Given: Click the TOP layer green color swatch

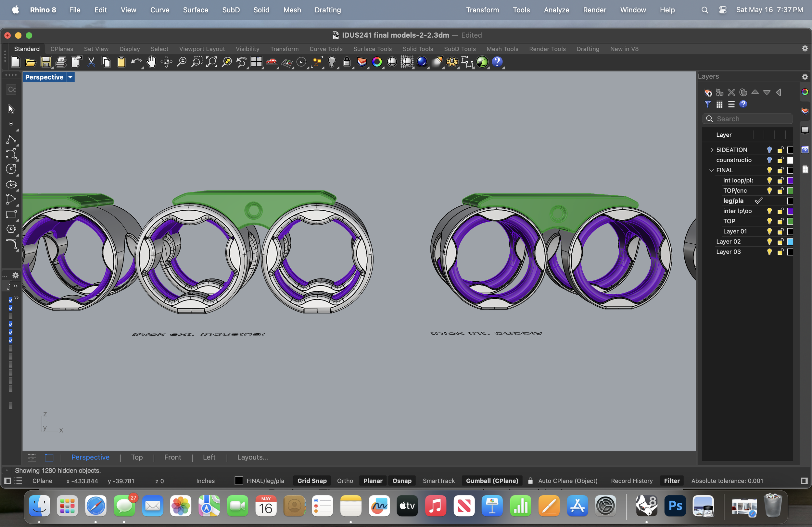Looking at the screenshot, I should 790,221.
